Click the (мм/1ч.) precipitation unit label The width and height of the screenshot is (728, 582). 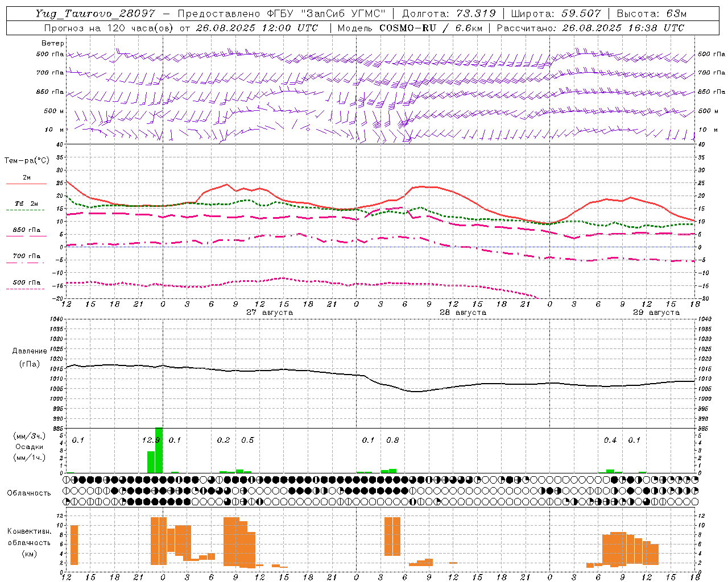pyautogui.click(x=29, y=458)
